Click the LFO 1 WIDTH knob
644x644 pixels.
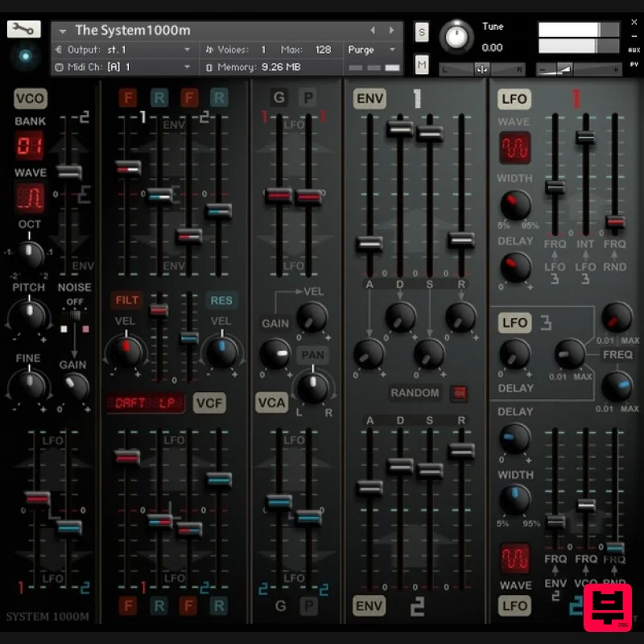point(515,204)
